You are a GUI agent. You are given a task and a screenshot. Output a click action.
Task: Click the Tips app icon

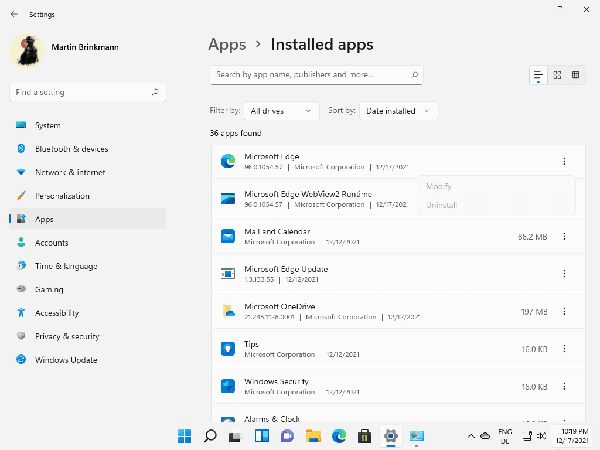(x=228, y=349)
